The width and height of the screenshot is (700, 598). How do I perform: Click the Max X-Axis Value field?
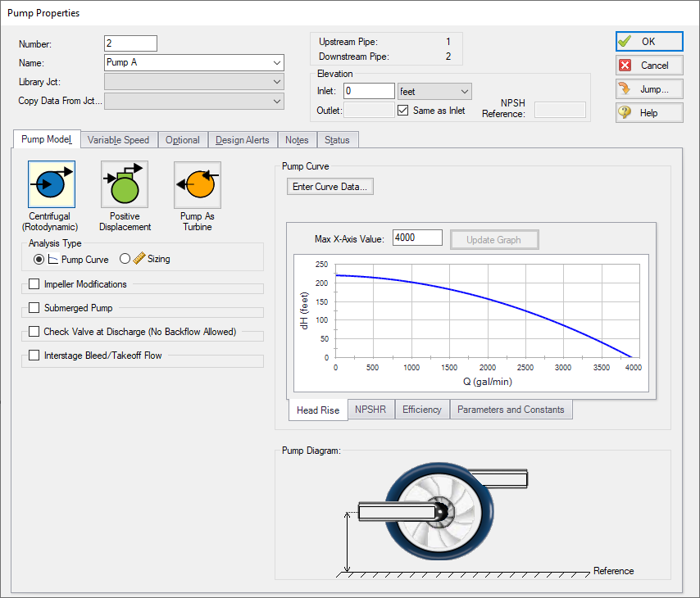tap(417, 238)
